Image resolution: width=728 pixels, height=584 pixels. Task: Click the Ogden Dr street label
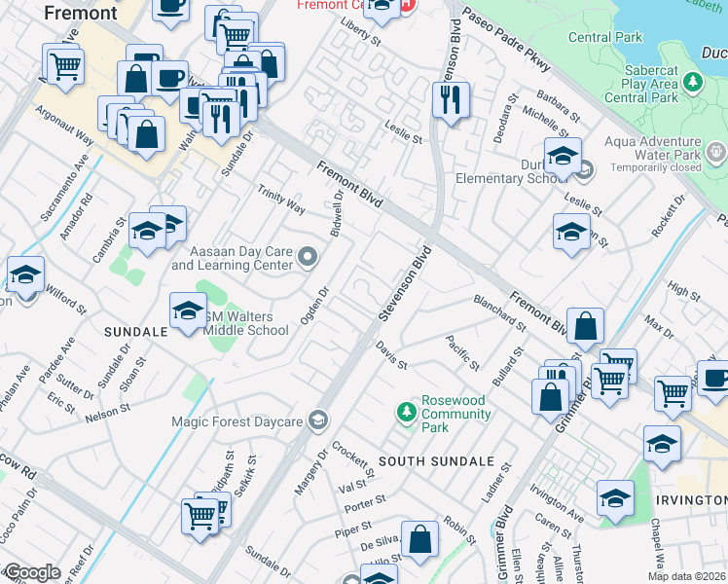coord(314,306)
